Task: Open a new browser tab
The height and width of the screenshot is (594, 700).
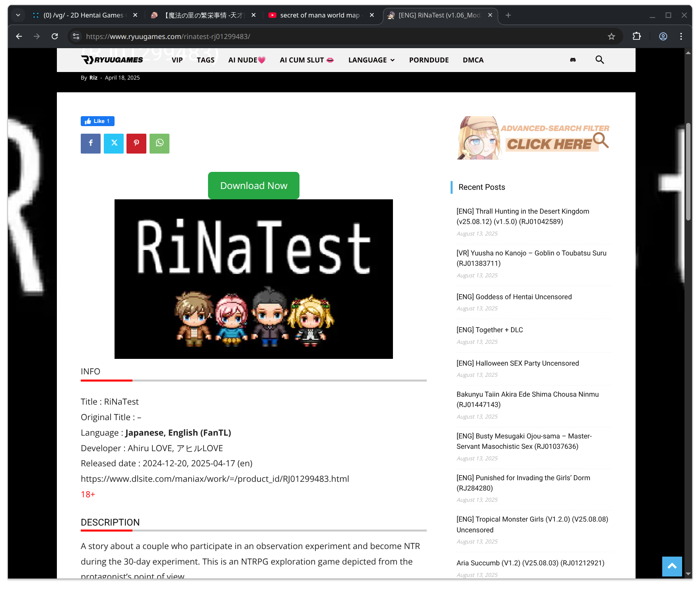Action: [508, 15]
